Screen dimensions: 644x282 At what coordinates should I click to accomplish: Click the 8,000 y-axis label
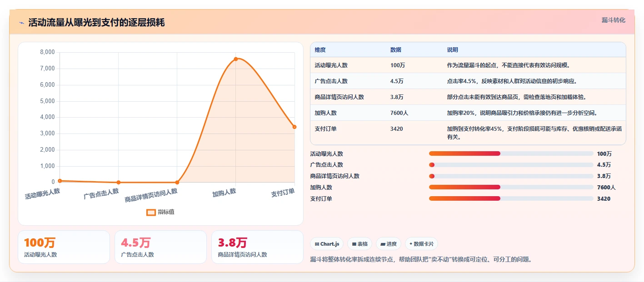point(47,52)
